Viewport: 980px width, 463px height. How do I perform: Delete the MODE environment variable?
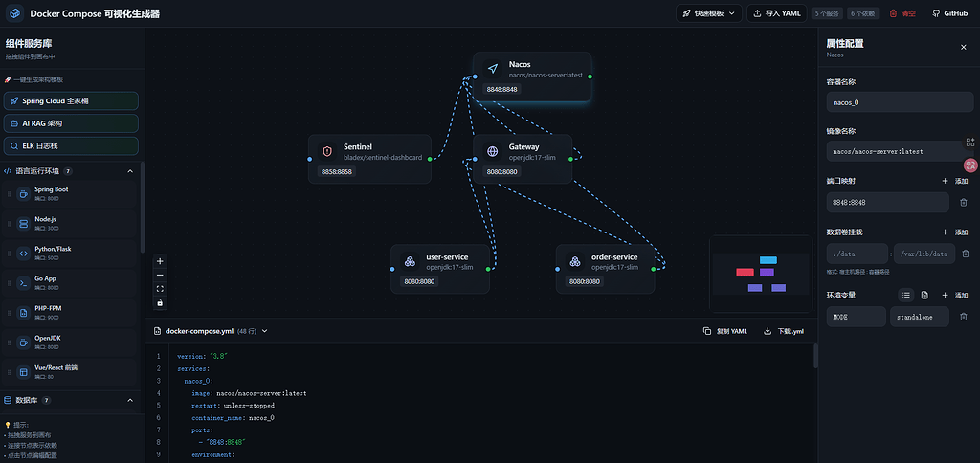[963, 317]
